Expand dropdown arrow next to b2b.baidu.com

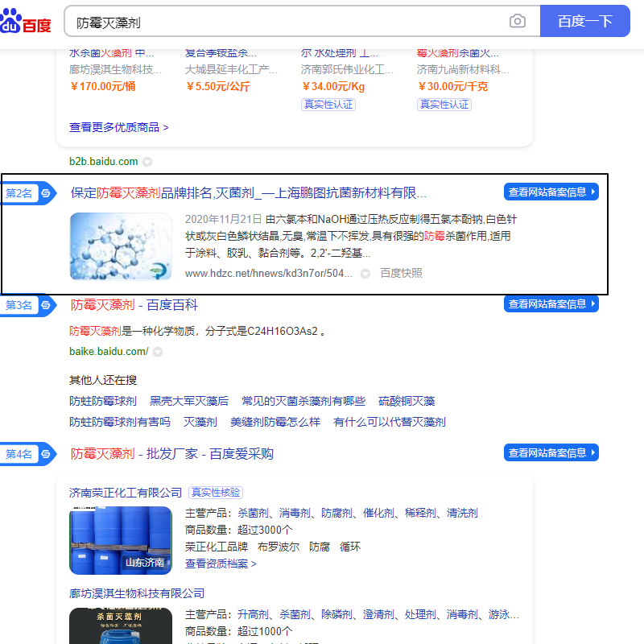coord(147,163)
